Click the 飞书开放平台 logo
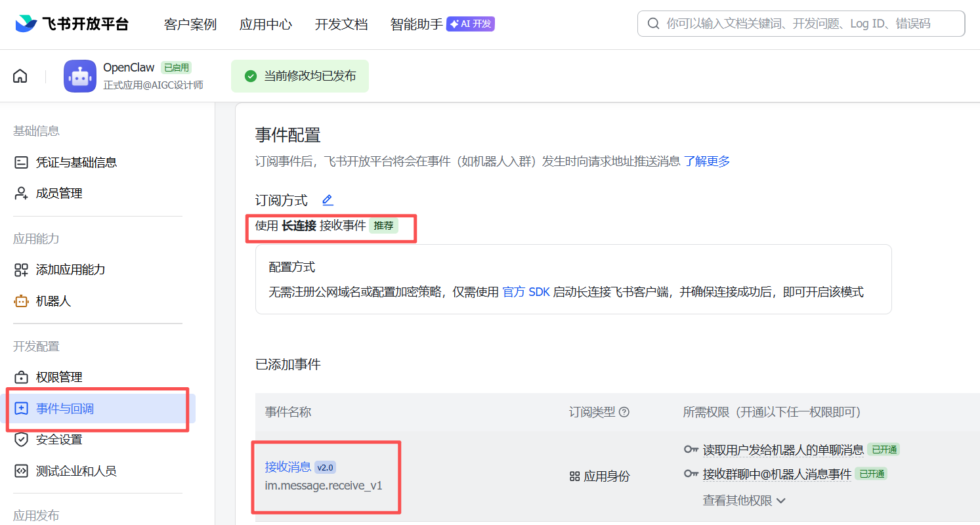This screenshot has height=525, width=980. click(x=72, y=24)
